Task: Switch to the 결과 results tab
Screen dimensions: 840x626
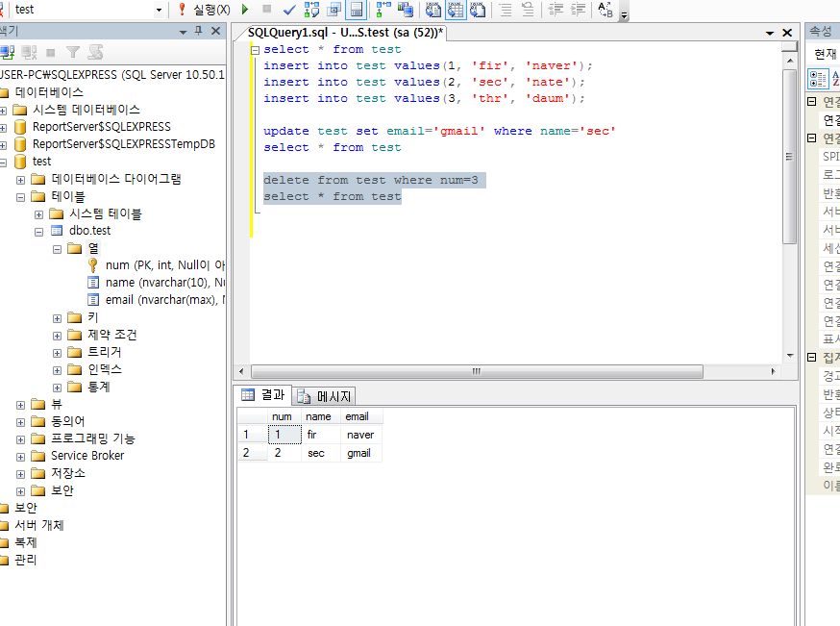Action: 263,395
